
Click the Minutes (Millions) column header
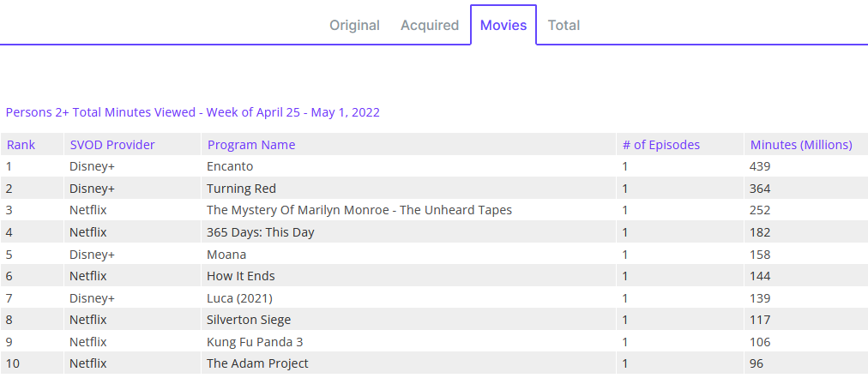coord(801,145)
